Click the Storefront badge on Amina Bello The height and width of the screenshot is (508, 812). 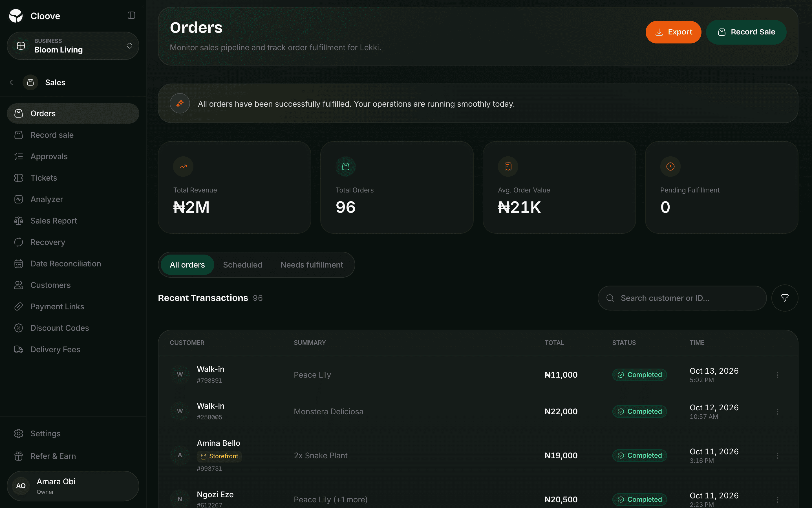click(x=219, y=456)
